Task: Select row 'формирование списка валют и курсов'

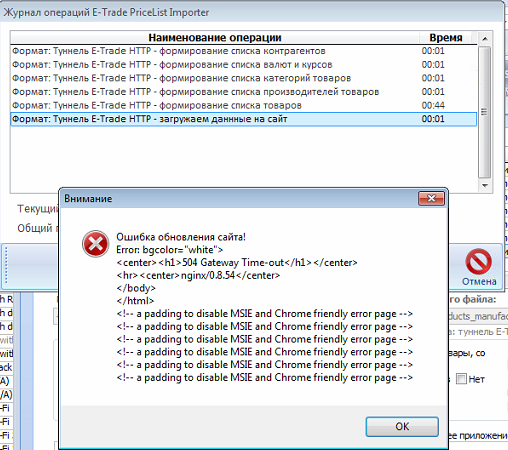Action: tap(244, 65)
